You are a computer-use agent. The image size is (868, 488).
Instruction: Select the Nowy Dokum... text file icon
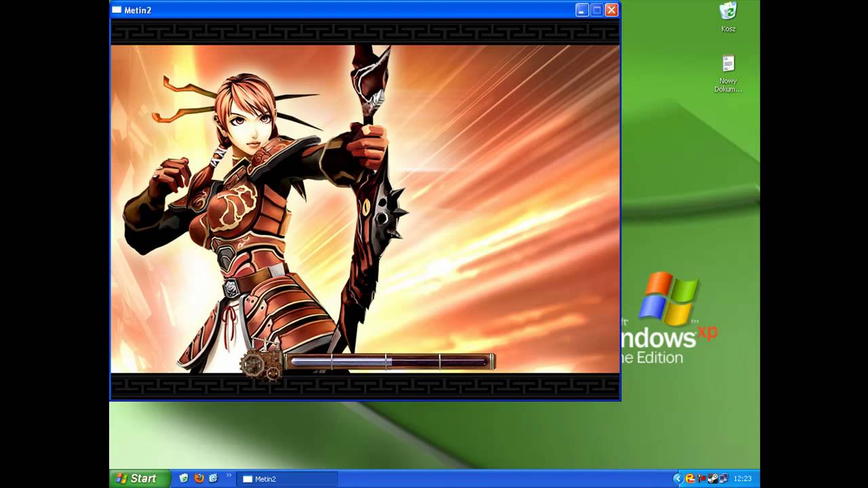728,74
